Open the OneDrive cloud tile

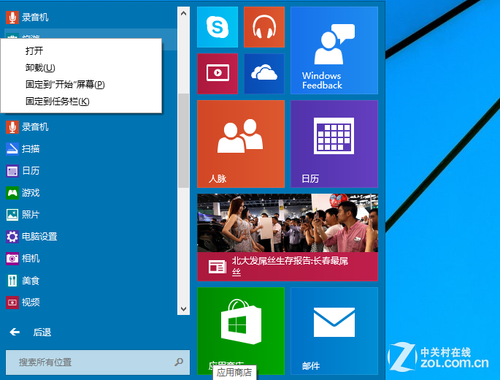(x=264, y=74)
